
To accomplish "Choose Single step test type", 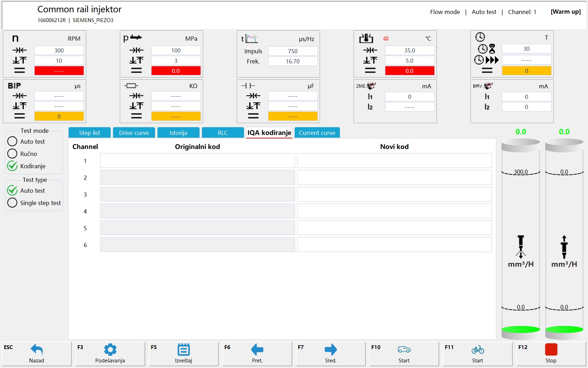I will pyautogui.click(x=12, y=203).
